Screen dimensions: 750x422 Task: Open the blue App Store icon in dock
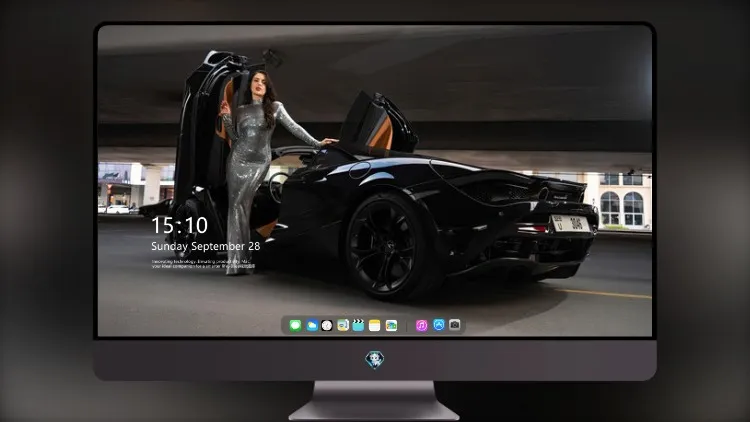(x=439, y=325)
